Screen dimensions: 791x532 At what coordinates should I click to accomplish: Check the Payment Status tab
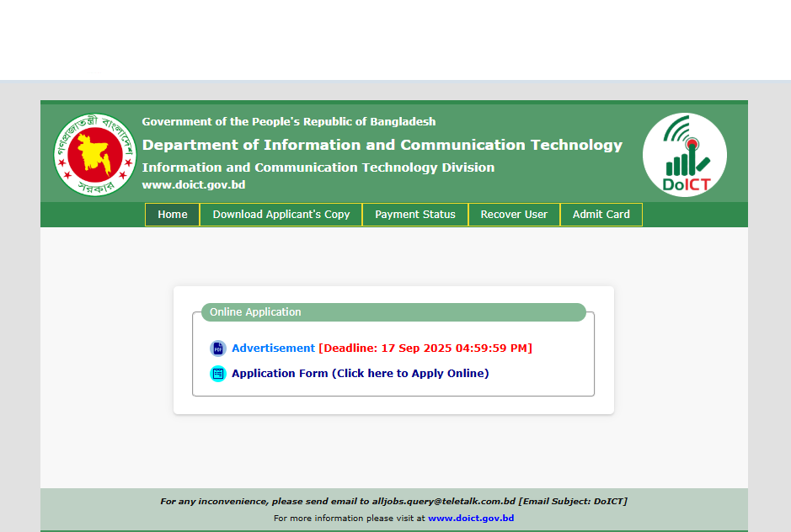414,215
